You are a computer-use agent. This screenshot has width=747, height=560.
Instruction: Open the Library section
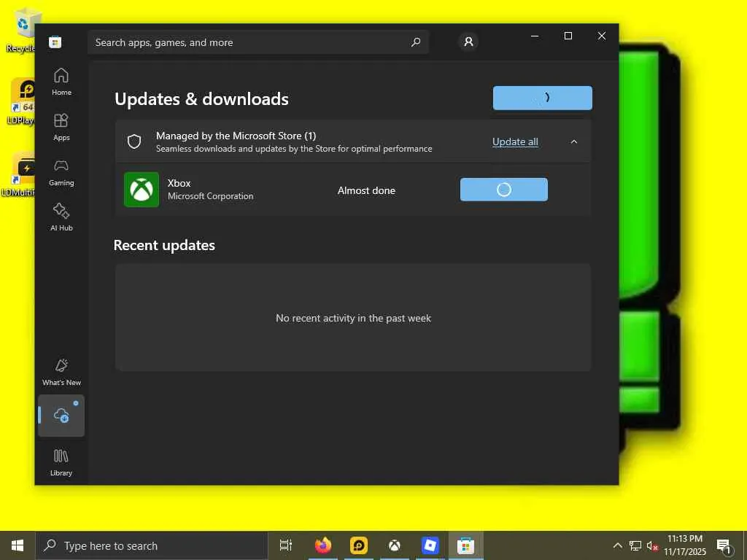point(61,462)
